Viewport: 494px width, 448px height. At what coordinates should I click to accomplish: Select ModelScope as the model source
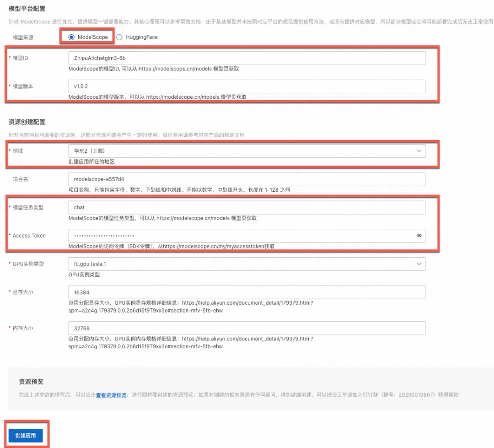(71, 37)
